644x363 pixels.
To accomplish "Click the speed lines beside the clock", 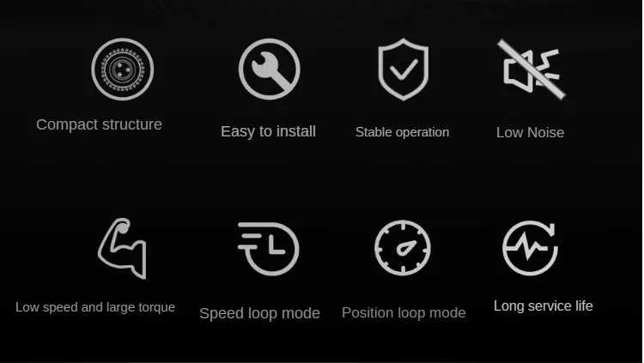I will coord(252,236).
